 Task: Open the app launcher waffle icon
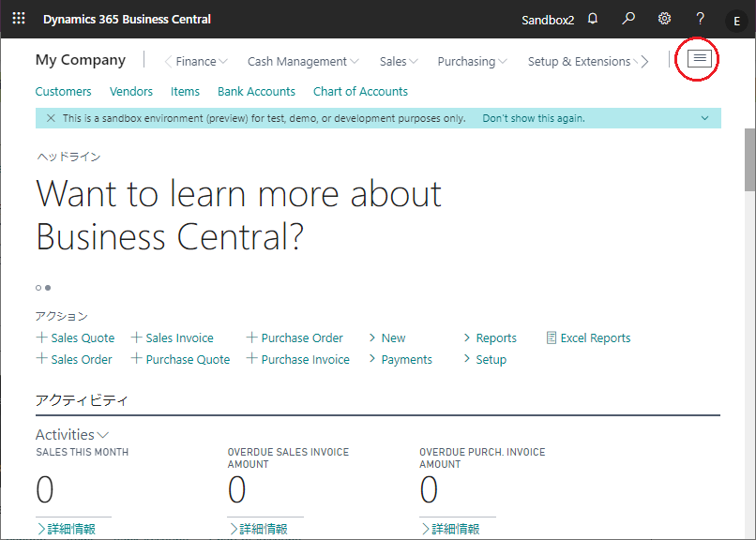coord(19,19)
